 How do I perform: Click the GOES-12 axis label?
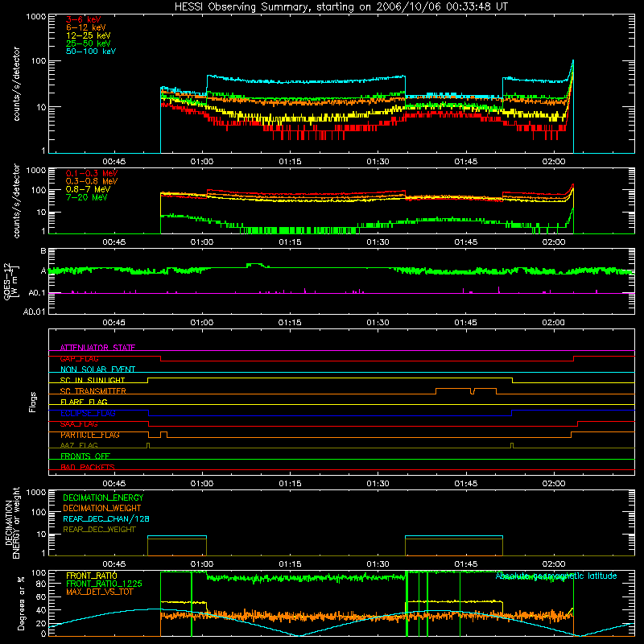click(x=11, y=281)
